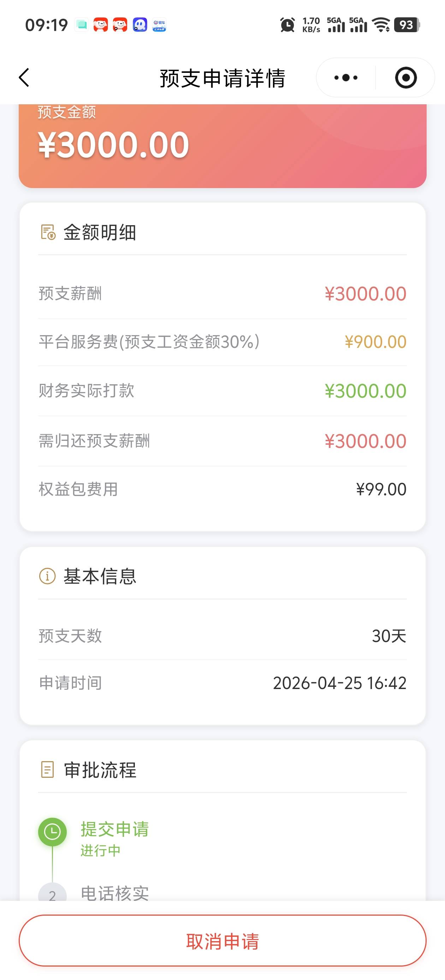445x980 pixels.
Task: Open the three-dot more menu
Action: pos(346,78)
